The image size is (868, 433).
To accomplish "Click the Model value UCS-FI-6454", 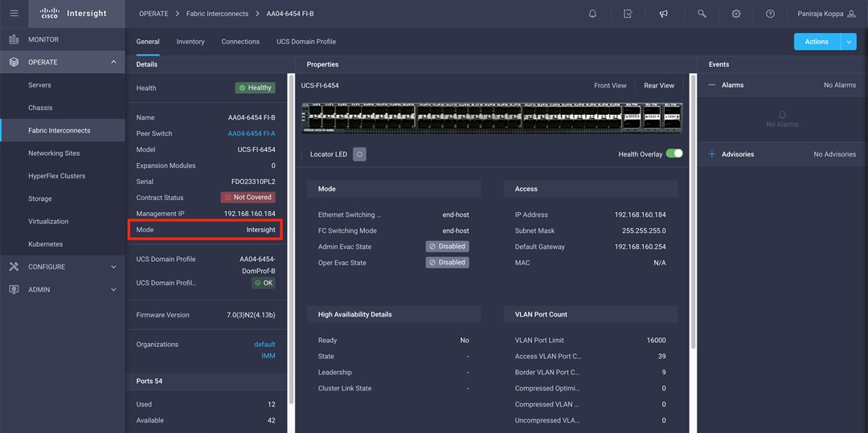I will click(256, 149).
